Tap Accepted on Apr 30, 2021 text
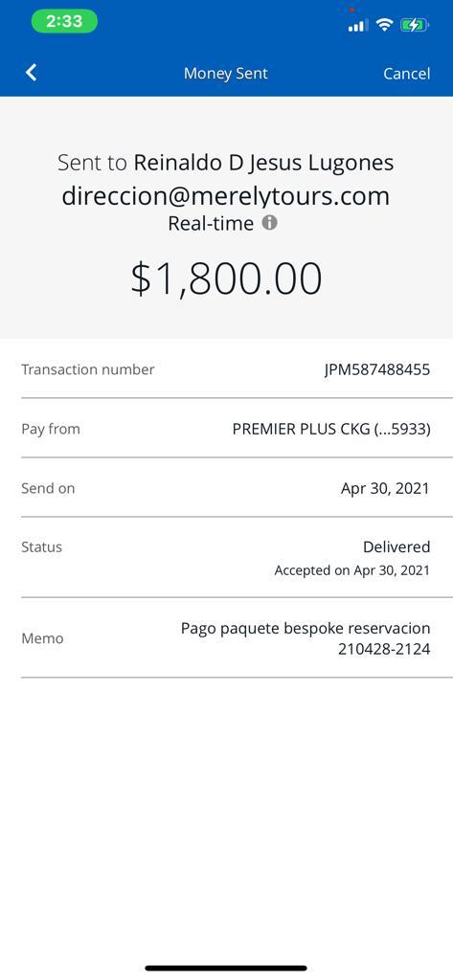The height and width of the screenshot is (980, 453). click(x=352, y=570)
